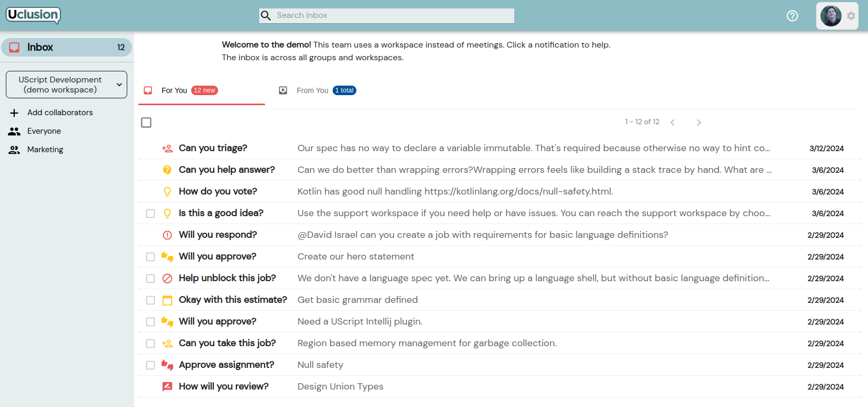Go to next page chevron
The image size is (868, 407).
pyautogui.click(x=699, y=123)
